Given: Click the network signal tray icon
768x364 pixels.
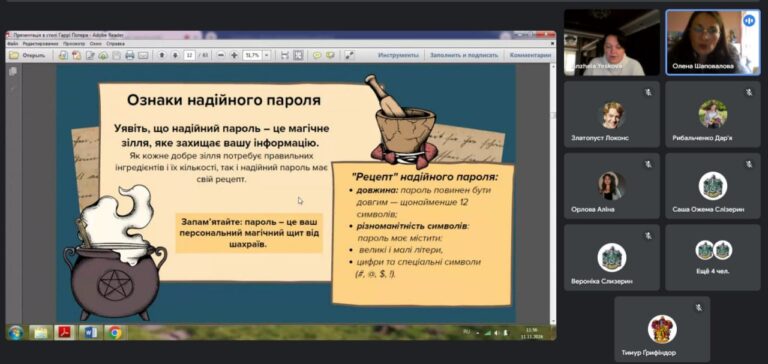Looking at the screenshot, I should point(487,333).
